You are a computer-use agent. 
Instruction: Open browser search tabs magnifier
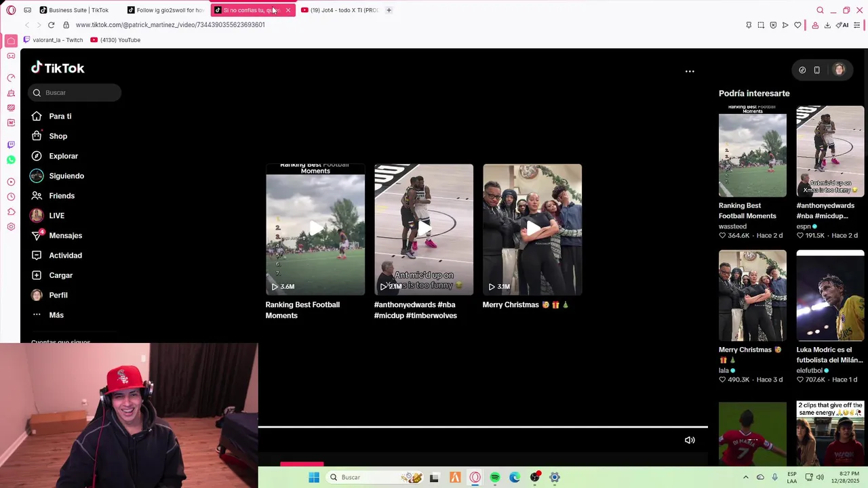click(x=820, y=10)
